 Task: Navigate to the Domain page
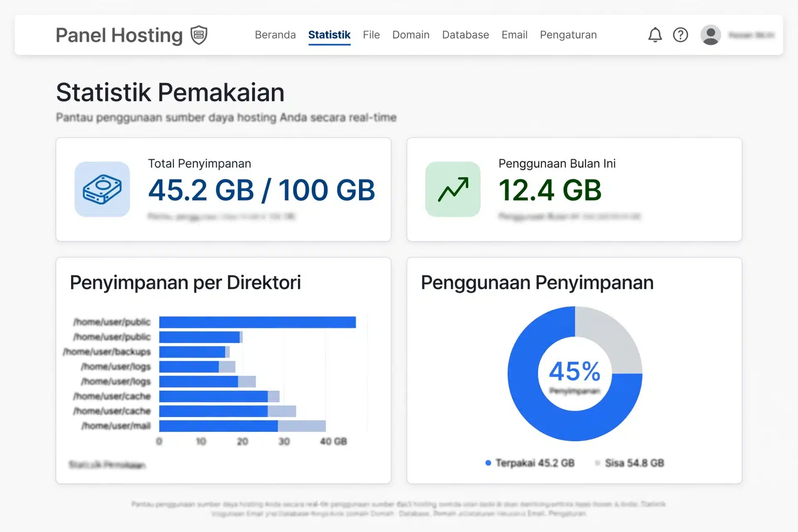pos(411,35)
